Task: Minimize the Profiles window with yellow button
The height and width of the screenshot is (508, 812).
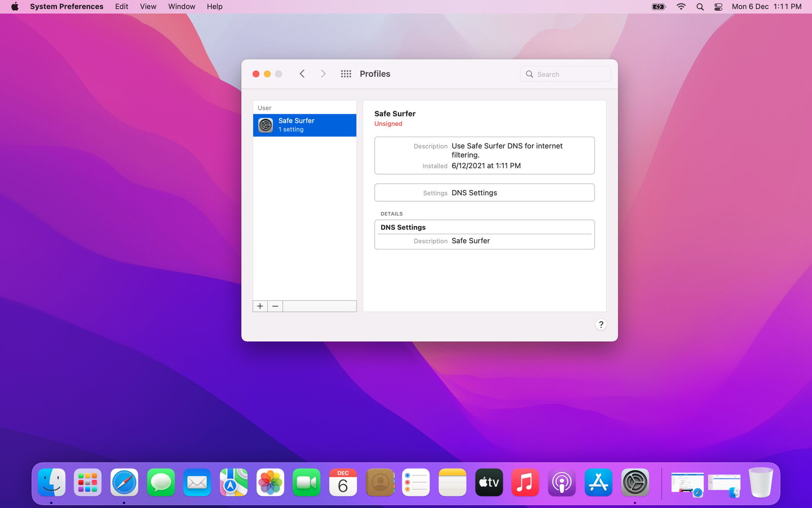Action: pyautogui.click(x=267, y=74)
